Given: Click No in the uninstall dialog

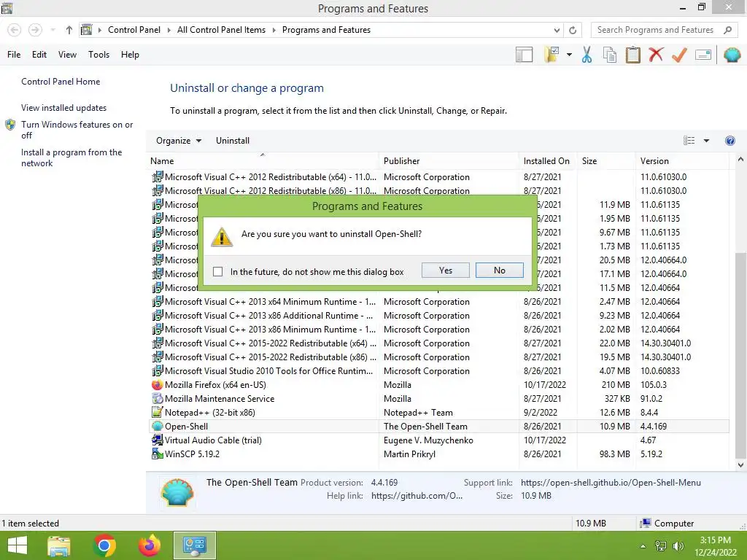Looking at the screenshot, I should point(499,271).
